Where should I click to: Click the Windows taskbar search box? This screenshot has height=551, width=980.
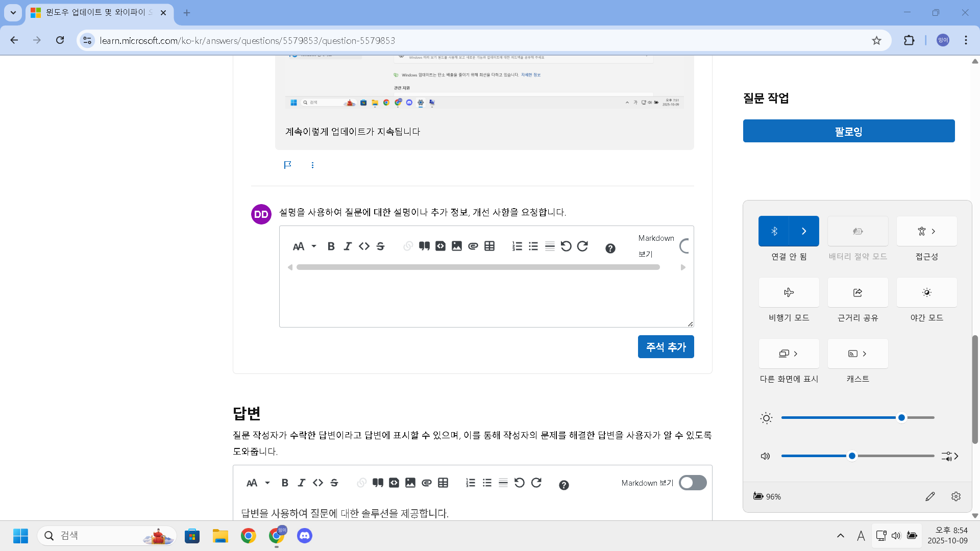click(107, 536)
